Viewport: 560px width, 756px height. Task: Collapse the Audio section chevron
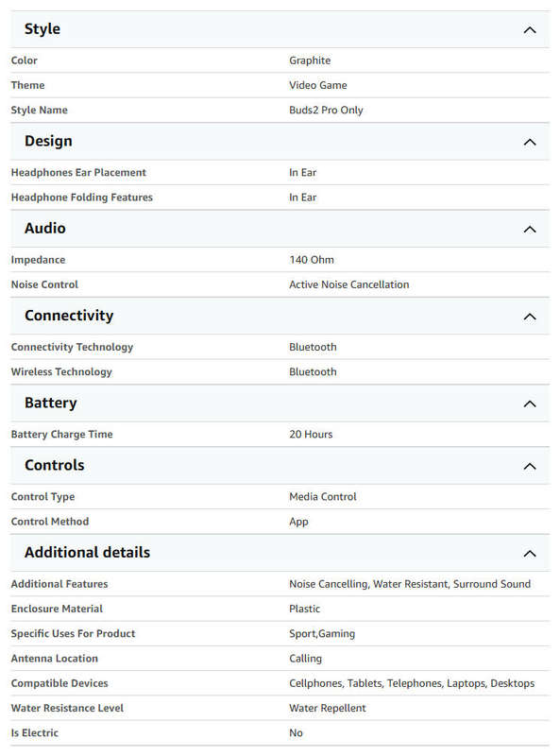(x=530, y=229)
